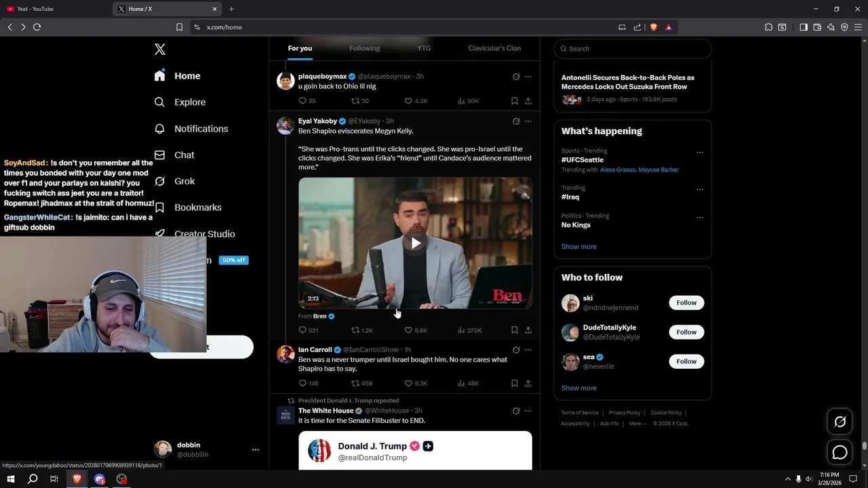This screenshot has width=868, height=488.
Task: Open more options for #Iraq trend
Action: click(700, 190)
